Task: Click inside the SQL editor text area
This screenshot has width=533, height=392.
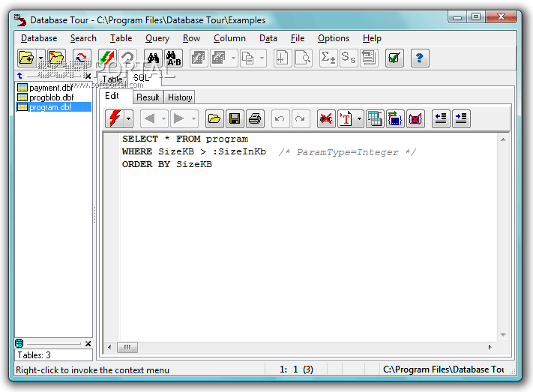Action: 308,237
